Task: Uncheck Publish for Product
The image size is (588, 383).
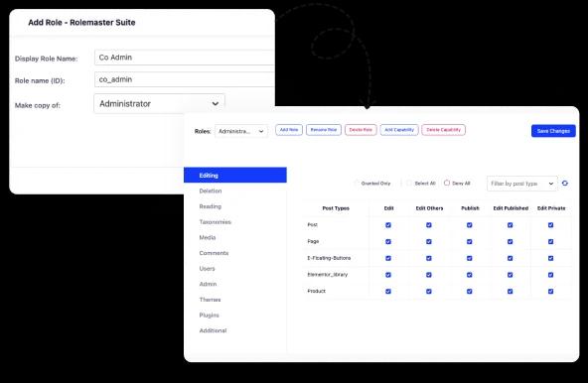Action: [x=469, y=291]
